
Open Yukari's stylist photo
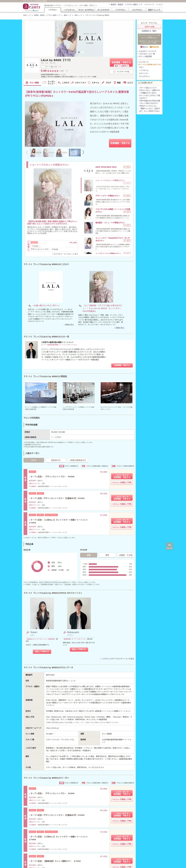42,613
